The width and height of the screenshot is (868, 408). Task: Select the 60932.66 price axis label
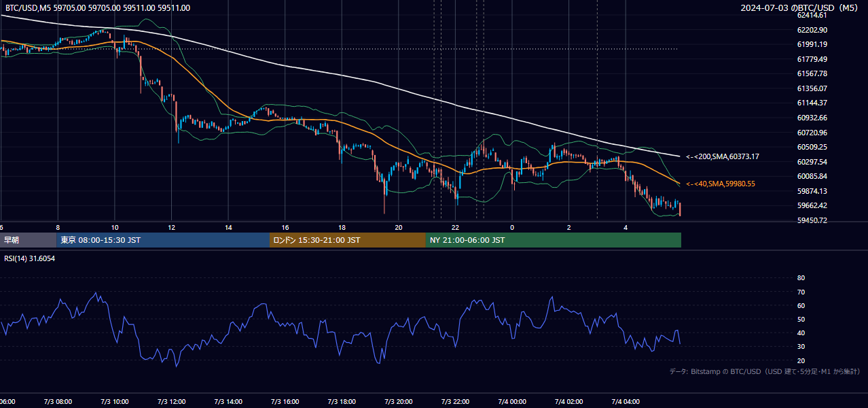coord(813,118)
